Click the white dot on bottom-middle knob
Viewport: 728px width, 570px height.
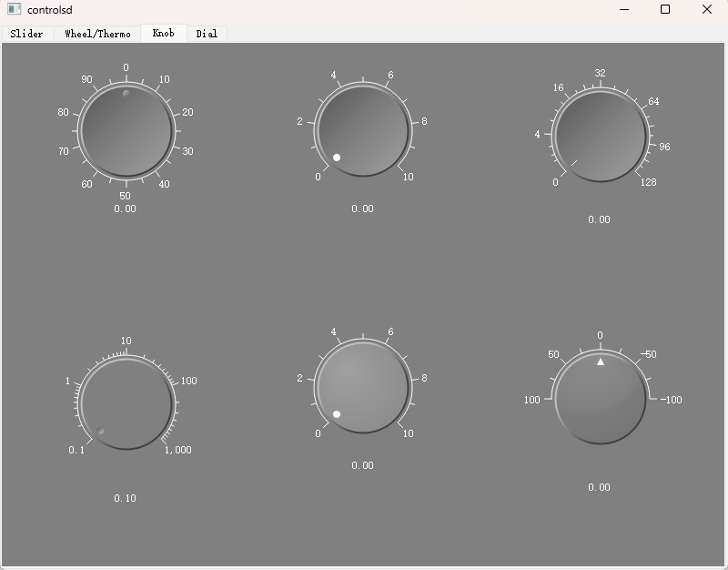(x=337, y=414)
